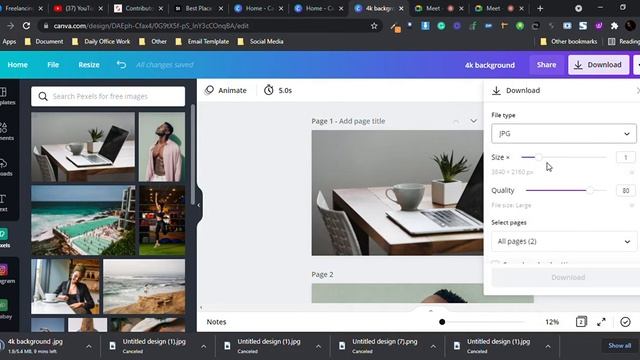Switch to the first Meet tab
Image resolution: width=640 pixels, height=360 pixels.
439,8
